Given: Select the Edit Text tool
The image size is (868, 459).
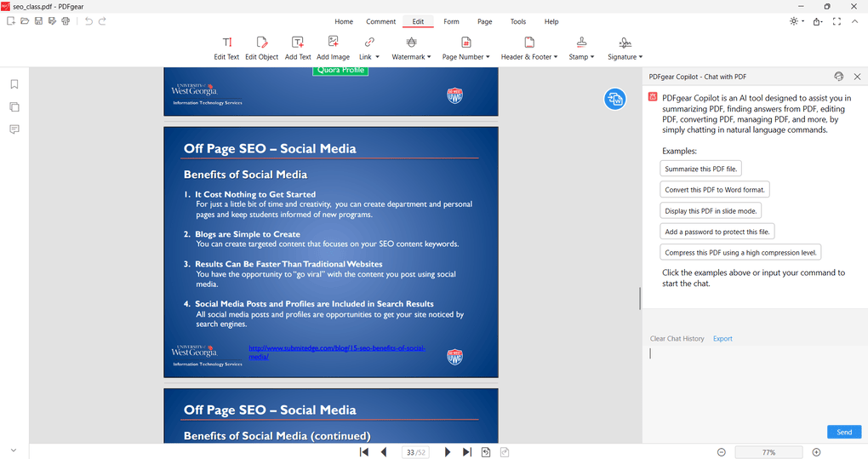Looking at the screenshot, I should [x=226, y=48].
